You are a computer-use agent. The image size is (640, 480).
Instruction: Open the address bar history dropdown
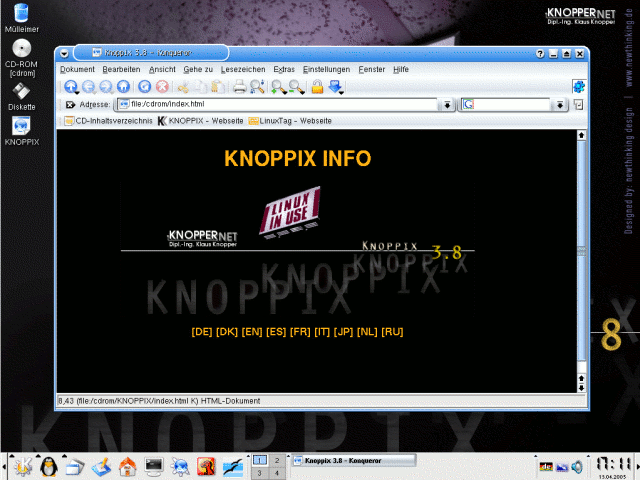tap(447, 105)
